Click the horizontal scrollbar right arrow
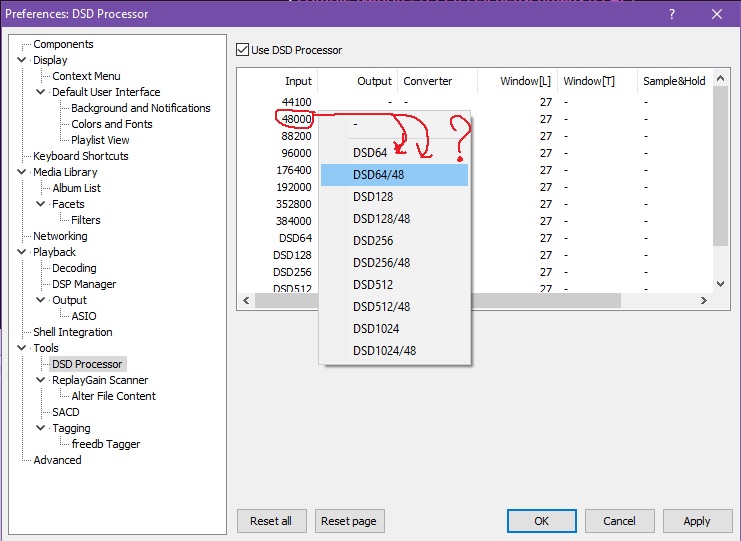Image resolution: width=741 pixels, height=541 pixels. pos(704,301)
